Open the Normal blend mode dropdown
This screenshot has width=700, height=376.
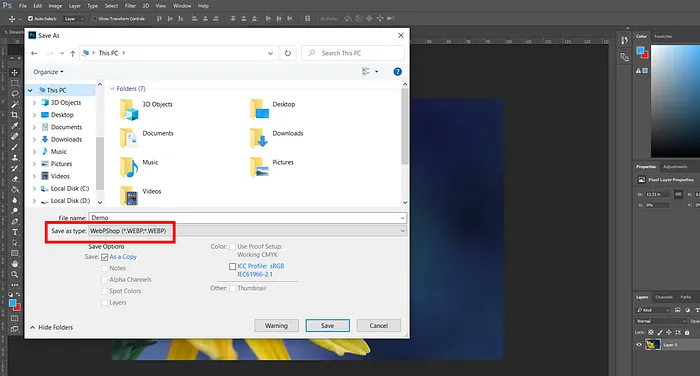(660, 321)
